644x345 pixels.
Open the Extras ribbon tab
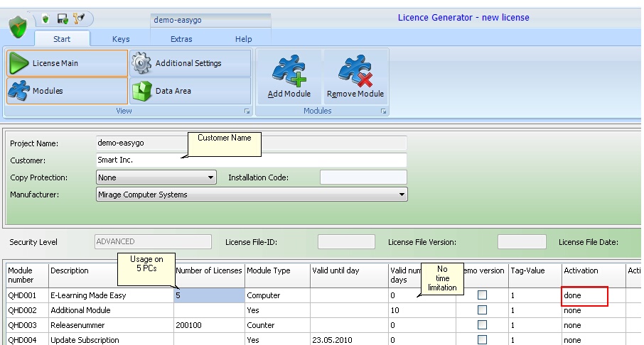(x=181, y=39)
